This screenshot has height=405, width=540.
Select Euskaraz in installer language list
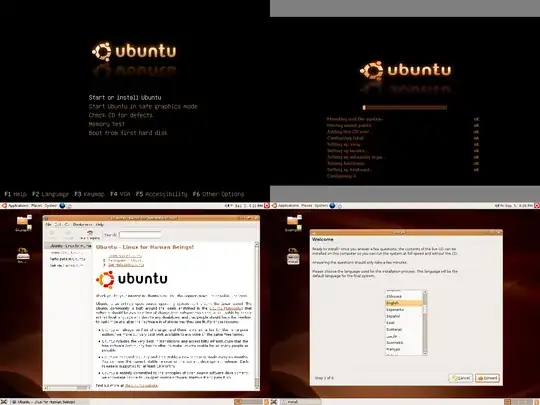pos(404,329)
